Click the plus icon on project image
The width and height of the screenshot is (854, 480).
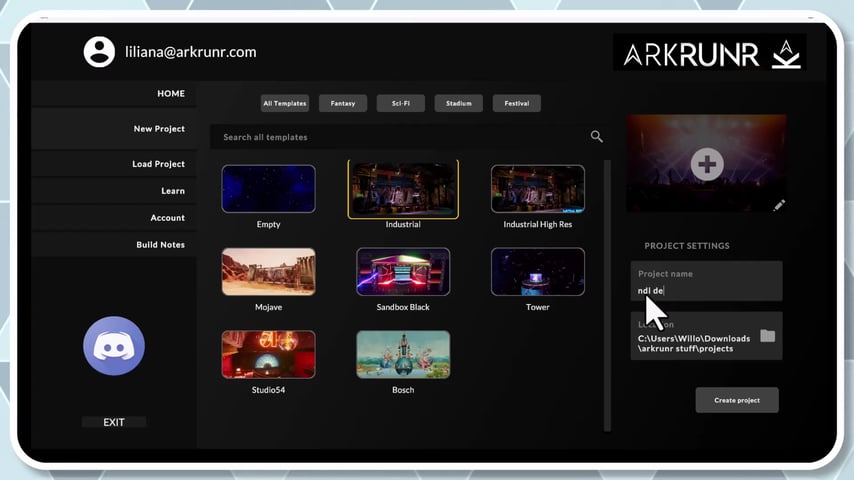[x=707, y=164]
